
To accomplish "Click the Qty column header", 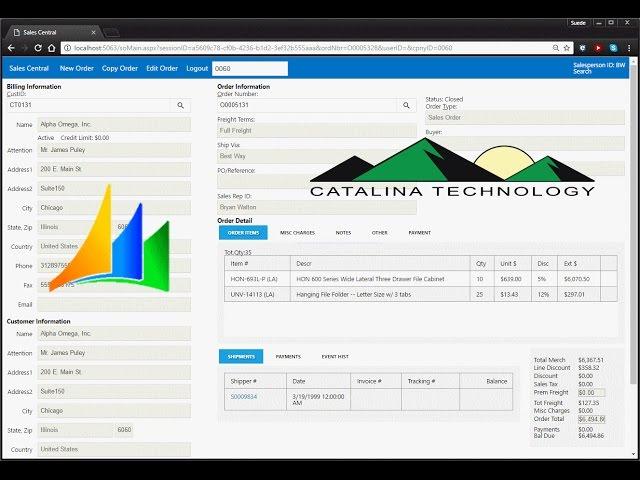I will (x=481, y=264).
